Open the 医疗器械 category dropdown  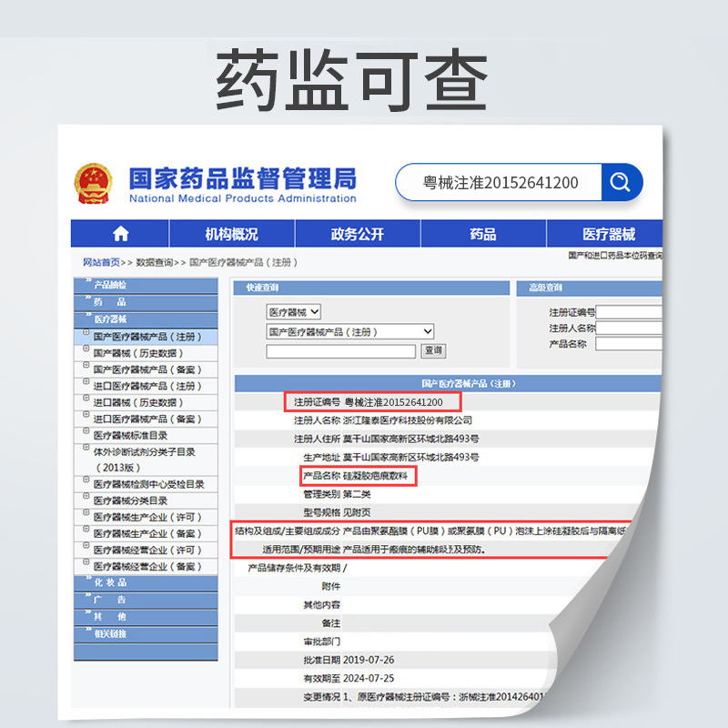click(x=294, y=312)
